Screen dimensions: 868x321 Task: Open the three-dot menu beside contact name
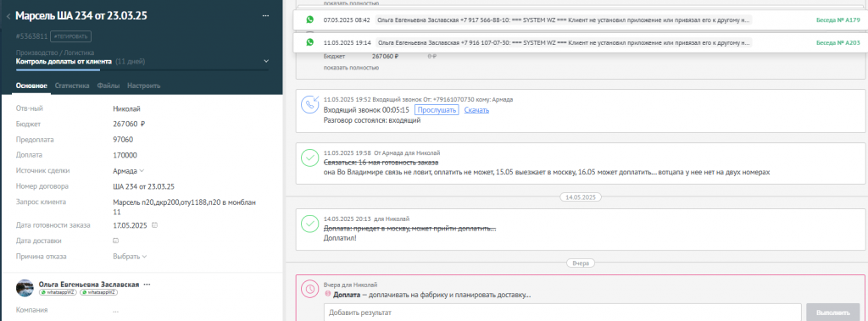(147, 284)
